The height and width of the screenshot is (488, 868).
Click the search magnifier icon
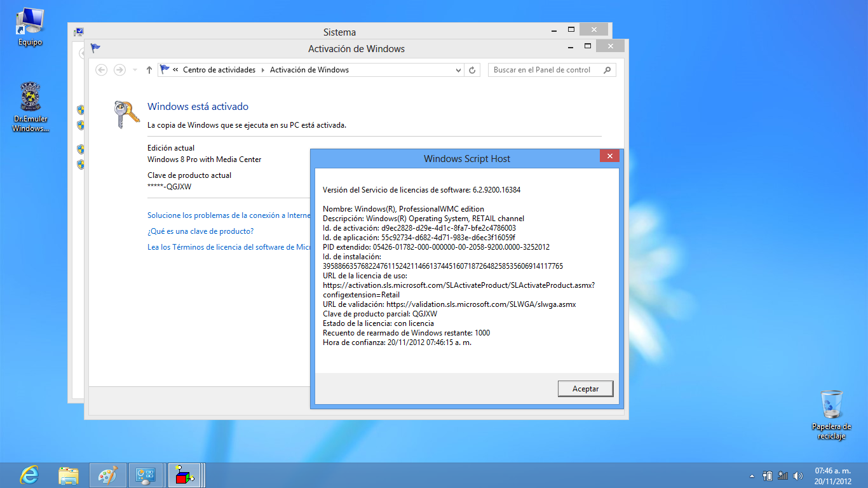607,70
